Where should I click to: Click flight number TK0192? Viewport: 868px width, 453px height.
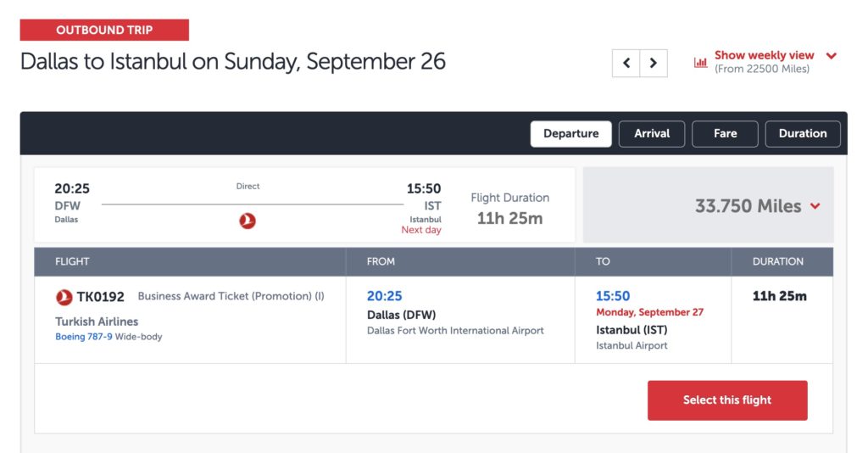coord(100,297)
